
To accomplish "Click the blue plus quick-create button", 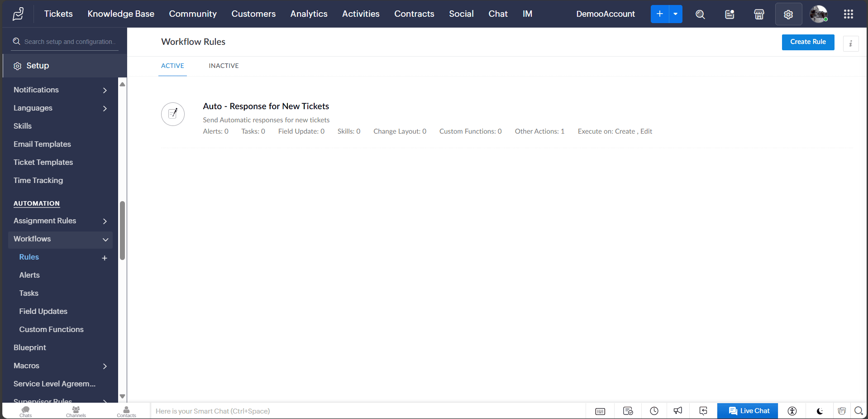I will pos(660,14).
